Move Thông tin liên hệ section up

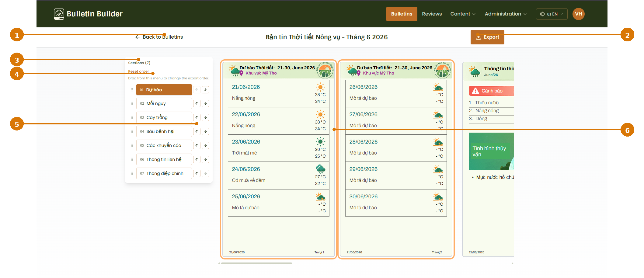tap(197, 159)
